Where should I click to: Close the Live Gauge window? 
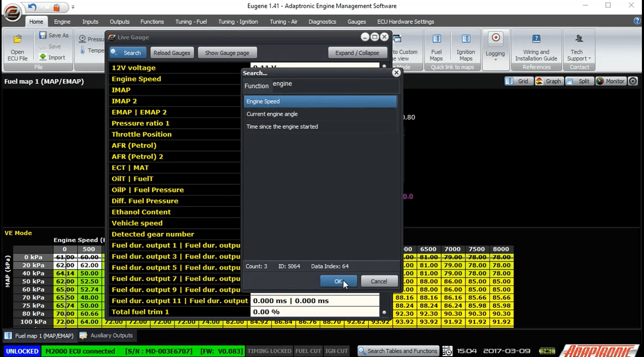(x=384, y=37)
